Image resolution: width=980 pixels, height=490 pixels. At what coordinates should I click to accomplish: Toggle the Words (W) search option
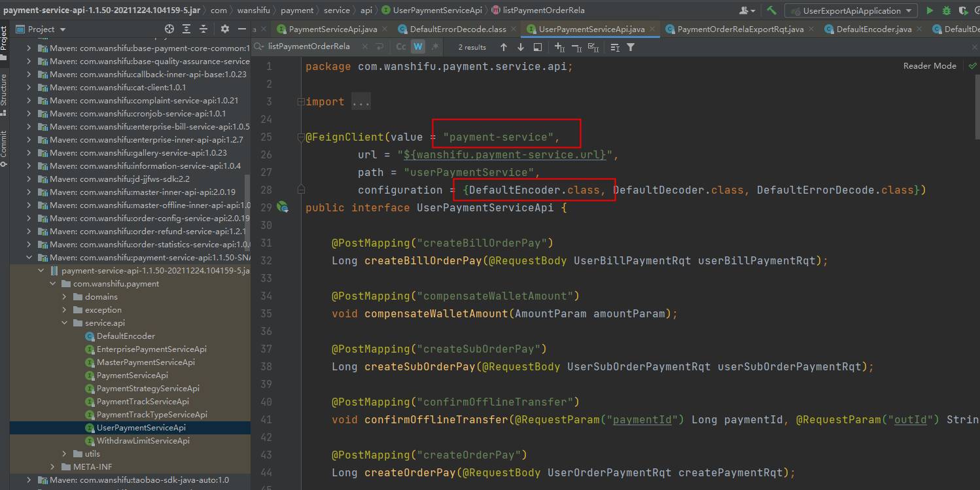[x=417, y=46]
